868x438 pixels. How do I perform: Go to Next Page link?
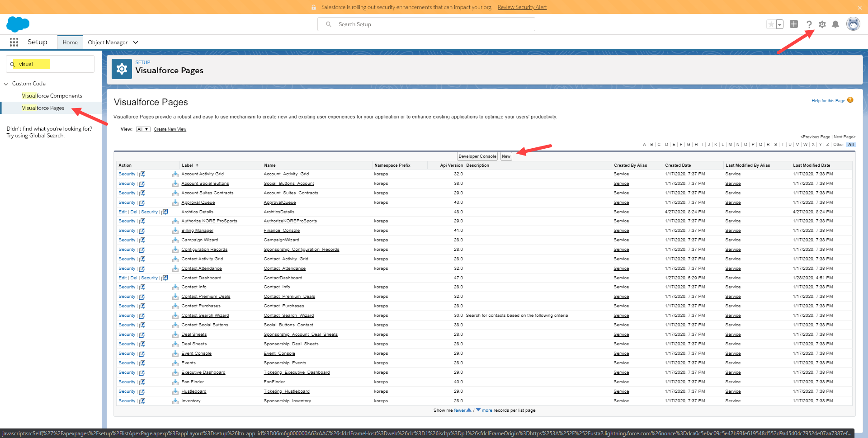pyautogui.click(x=844, y=137)
